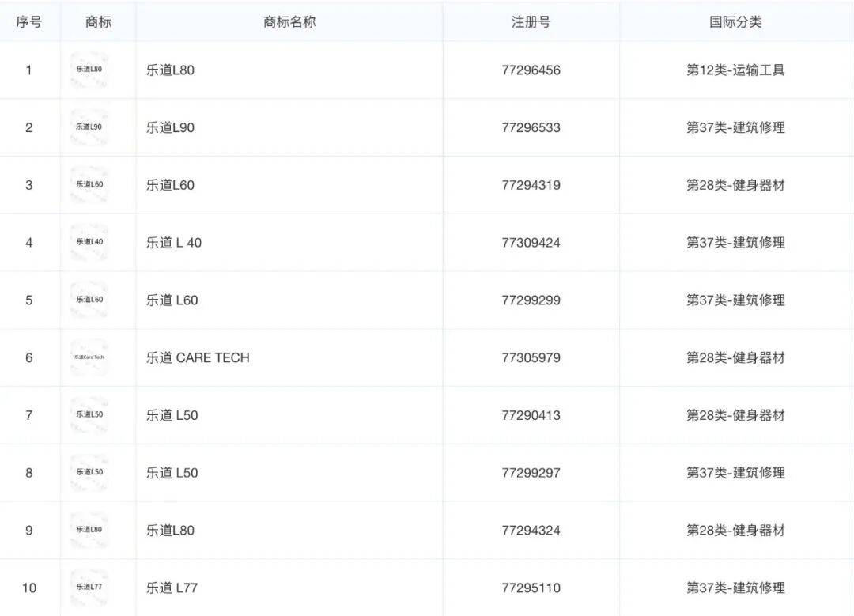Screen dimensions: 854x616
Task: Open the trademark thumbnail for registration 77299299
Action: [89, 300]
